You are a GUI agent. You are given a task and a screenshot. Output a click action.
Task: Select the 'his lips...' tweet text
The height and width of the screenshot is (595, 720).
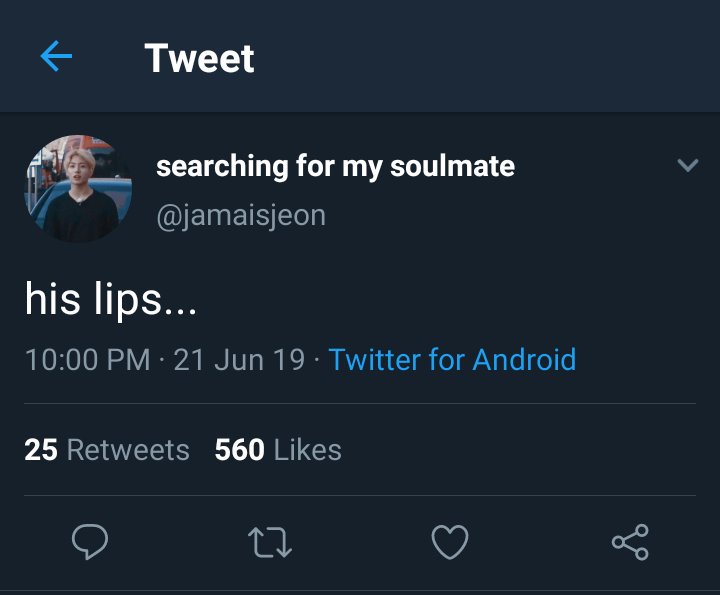[111, 299]
